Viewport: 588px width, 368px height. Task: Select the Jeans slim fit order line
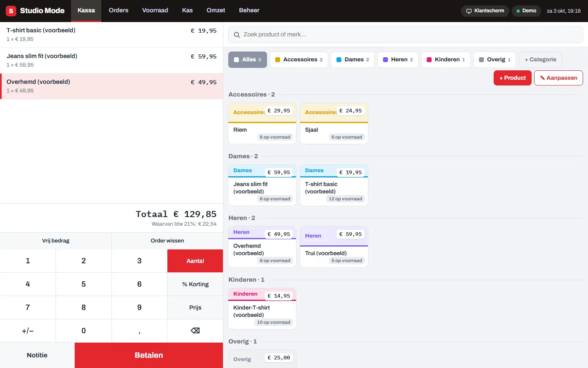coord(111,61)
